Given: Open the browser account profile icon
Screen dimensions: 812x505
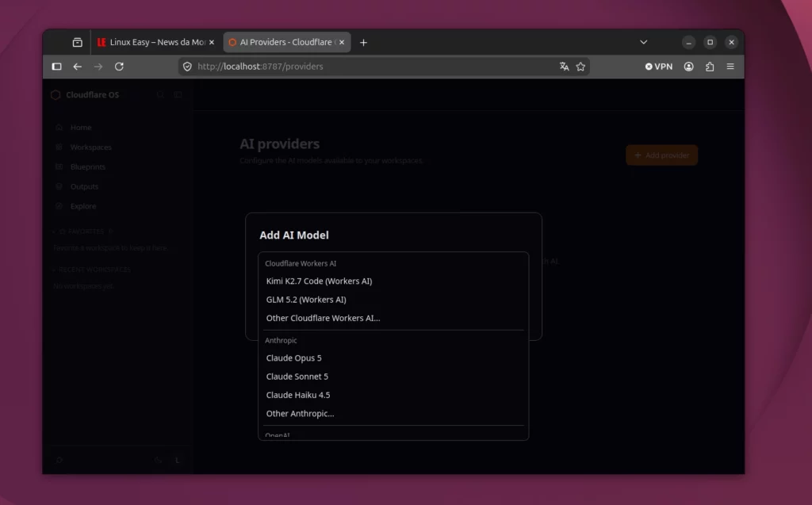Looking at the screenshot, I should click(689, 67).
